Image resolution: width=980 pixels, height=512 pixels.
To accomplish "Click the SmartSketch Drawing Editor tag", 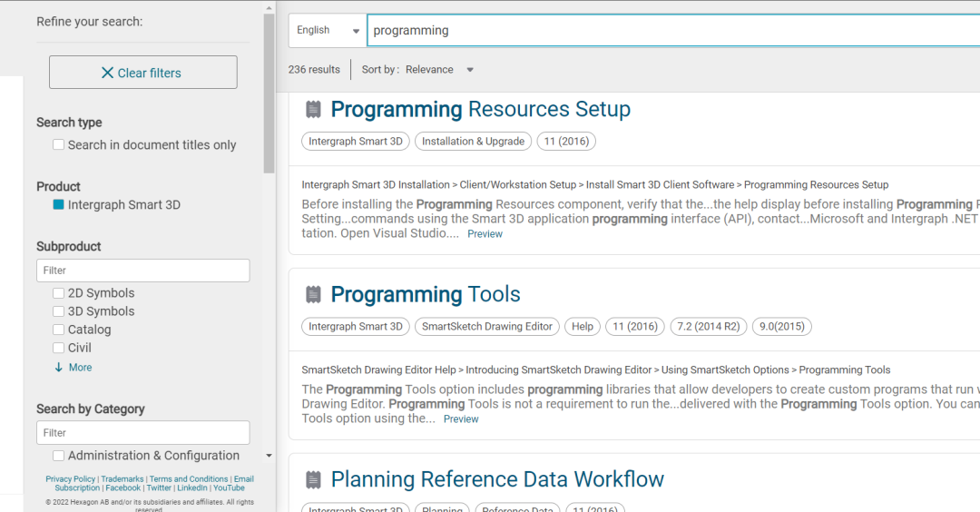I will [x=487, y=326].
